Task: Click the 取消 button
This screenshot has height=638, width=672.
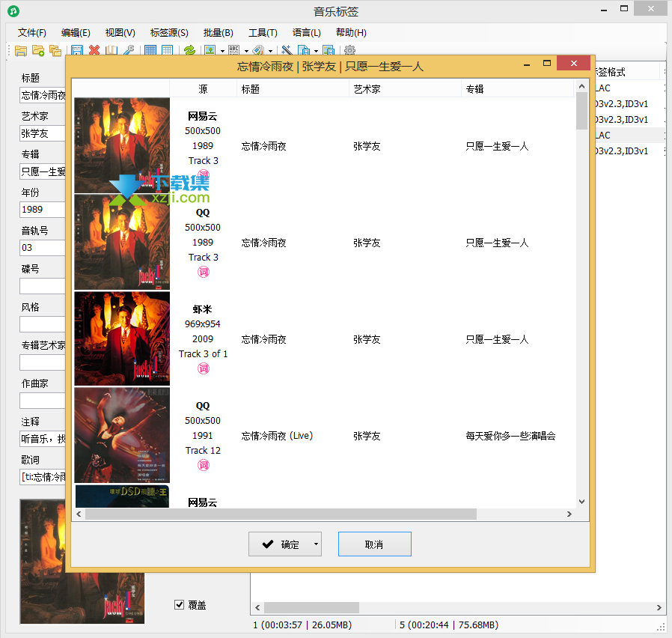Action: pyautogui.click(x=375, y=544)
